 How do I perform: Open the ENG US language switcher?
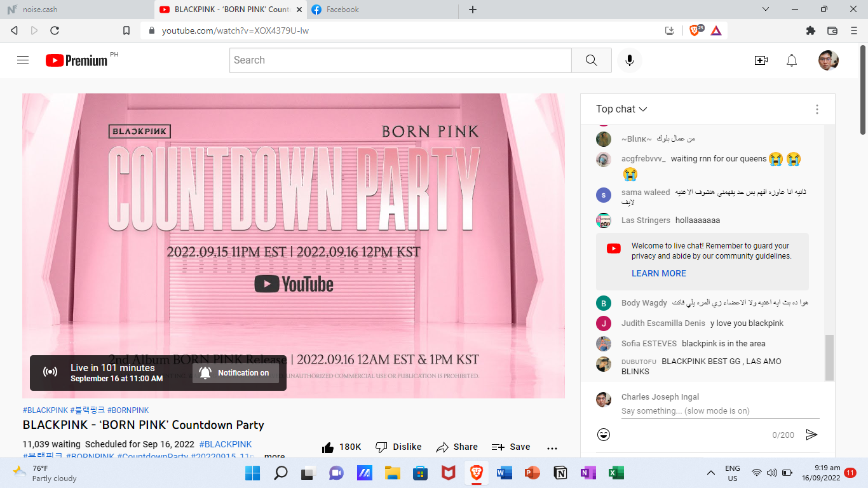(733, 473)
